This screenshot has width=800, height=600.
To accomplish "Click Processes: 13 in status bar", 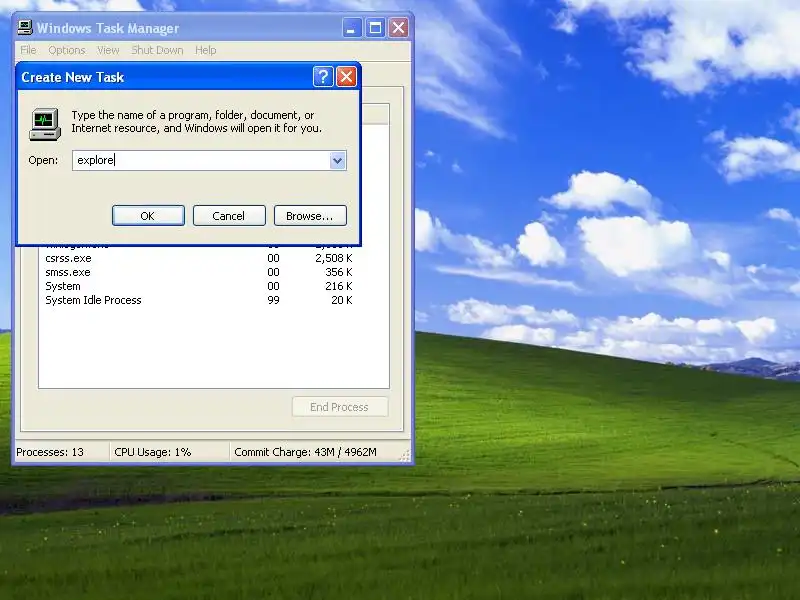I will pyautogui.click(x=50, y=452).
